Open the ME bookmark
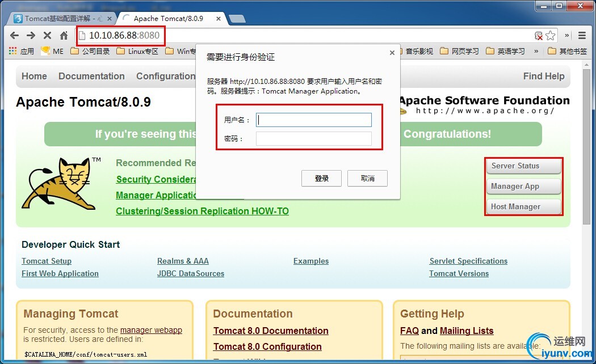The image size is (596, 364). pos(52,51)
